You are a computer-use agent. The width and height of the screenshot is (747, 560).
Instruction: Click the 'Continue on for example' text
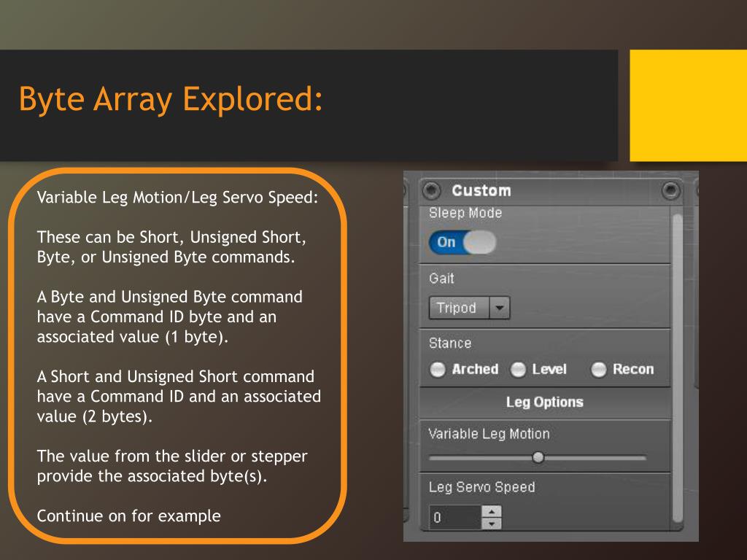tap(128, 516)
